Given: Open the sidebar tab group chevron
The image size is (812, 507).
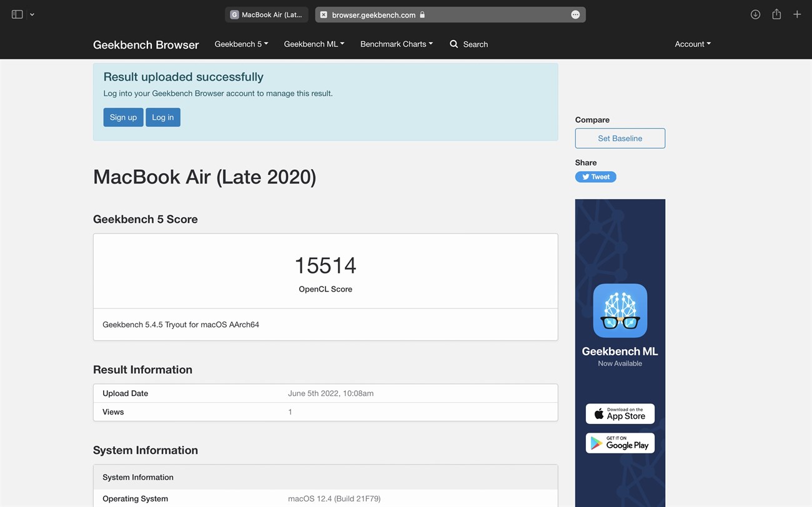Looking at the screenshot, I should (32, 14).
